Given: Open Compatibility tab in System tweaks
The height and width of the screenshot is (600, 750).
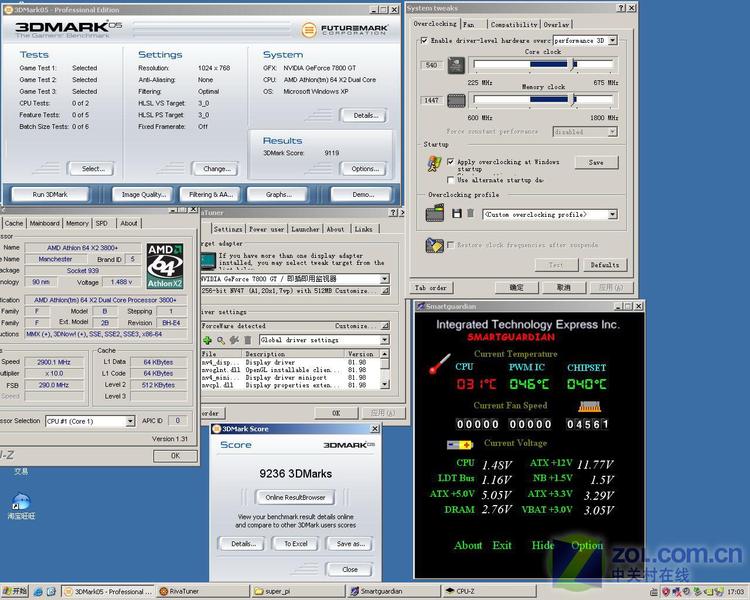Looking at the screenshot, I should (514, 24).
